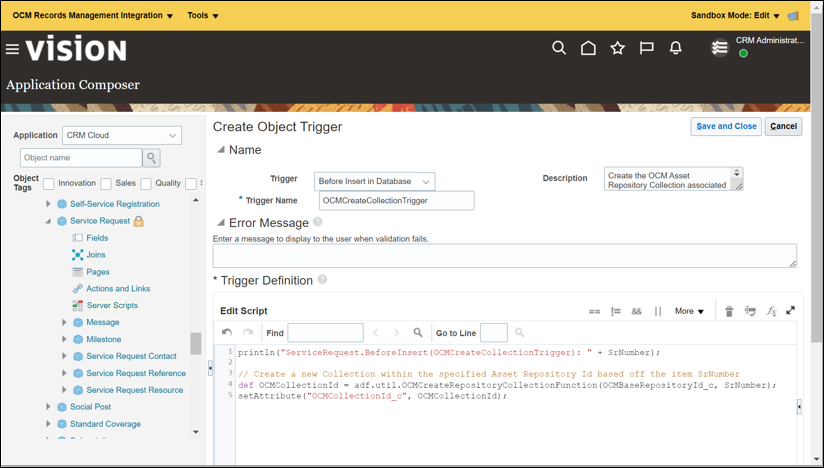Open the Pages link
Screen dimensions: 824x468
tap(98, 272)
